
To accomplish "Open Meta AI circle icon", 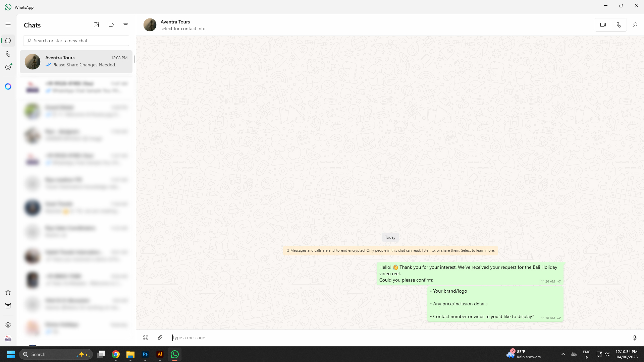I will pyautogui.click(x=8, y=86).
